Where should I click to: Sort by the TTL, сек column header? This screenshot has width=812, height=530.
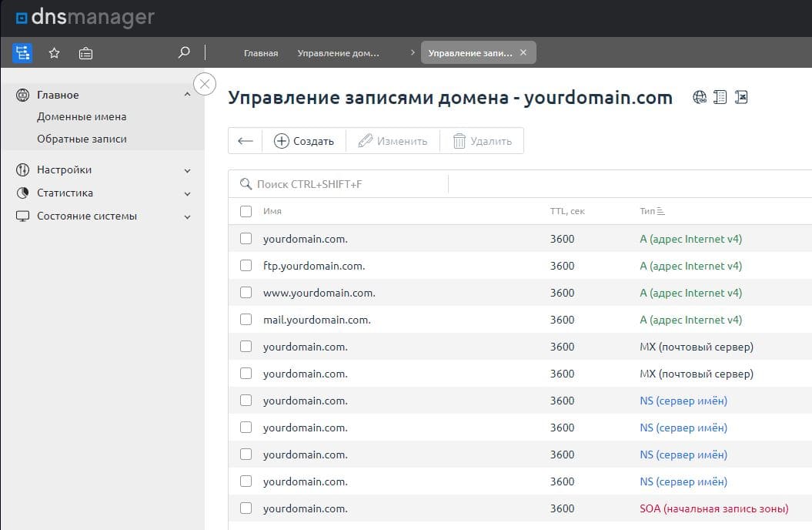[x=567, y=211]
